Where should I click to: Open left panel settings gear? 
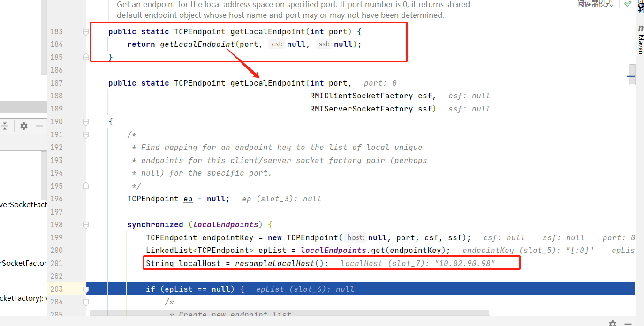tap(24, 126)
